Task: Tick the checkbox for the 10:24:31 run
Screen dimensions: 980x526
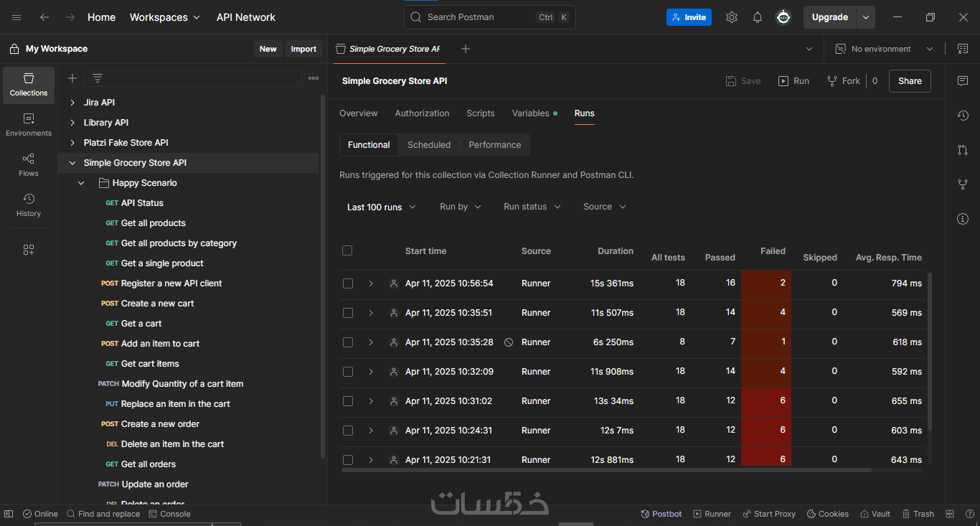Action: tap(348, 431)
